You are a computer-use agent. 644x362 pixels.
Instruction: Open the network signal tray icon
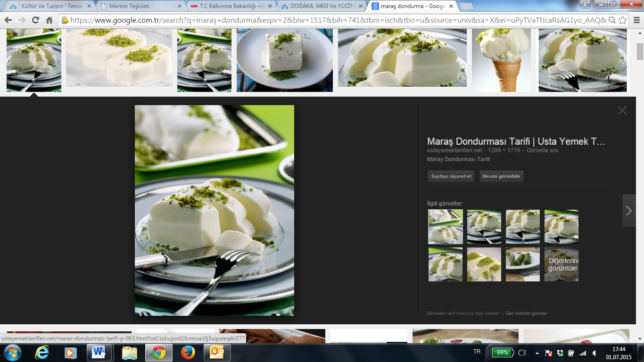point(583,353)
